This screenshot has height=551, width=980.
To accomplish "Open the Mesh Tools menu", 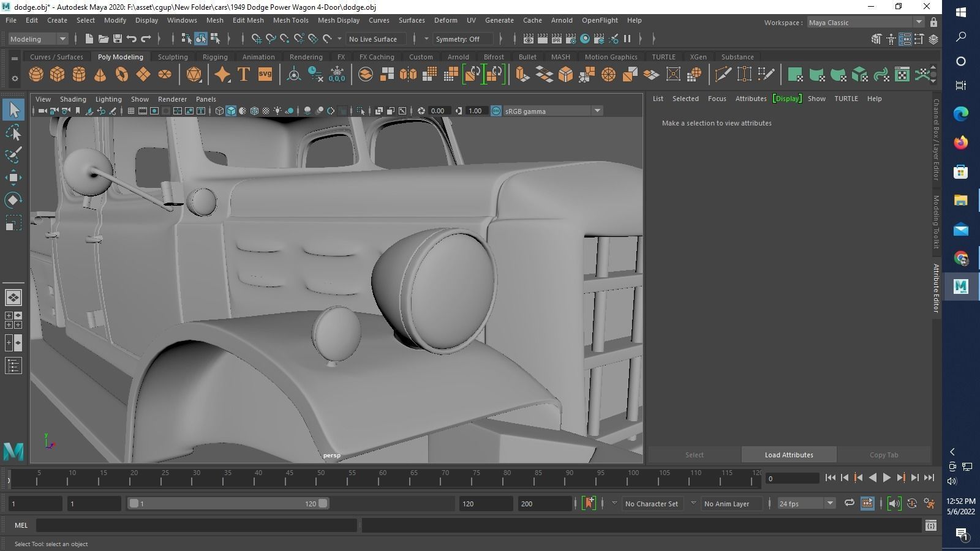I will tap(290, 20).
